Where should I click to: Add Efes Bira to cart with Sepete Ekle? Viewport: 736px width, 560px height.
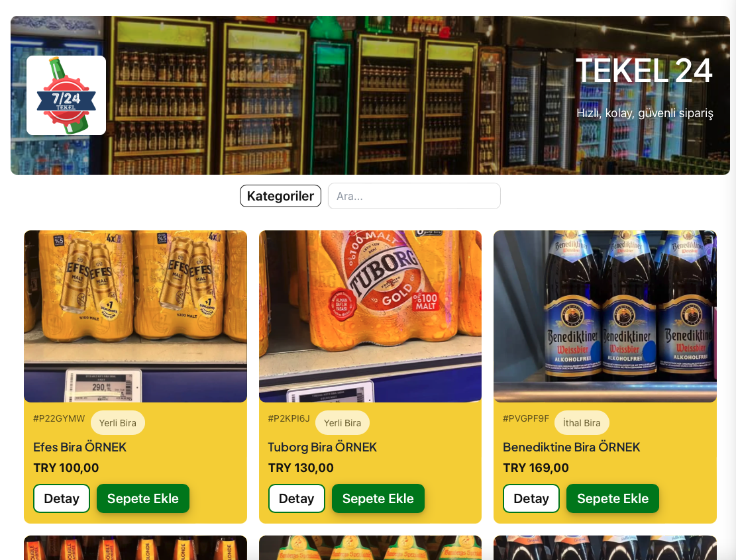click(143, 498)
